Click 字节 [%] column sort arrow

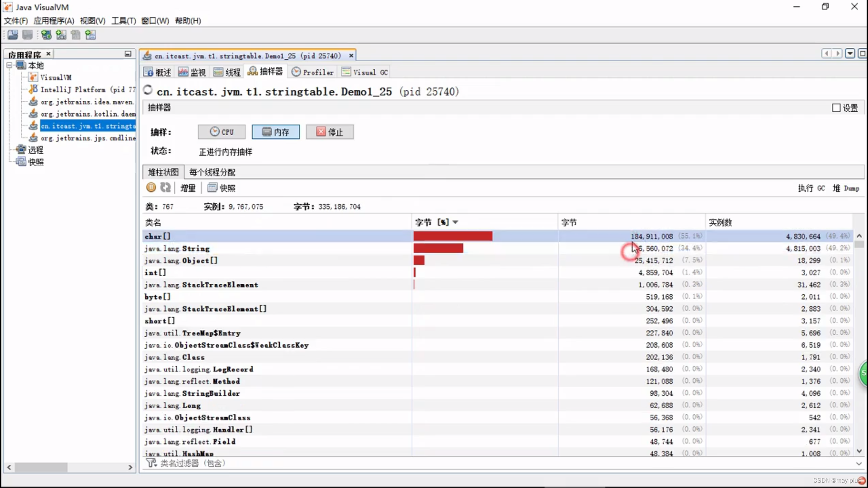pos(455,222)
